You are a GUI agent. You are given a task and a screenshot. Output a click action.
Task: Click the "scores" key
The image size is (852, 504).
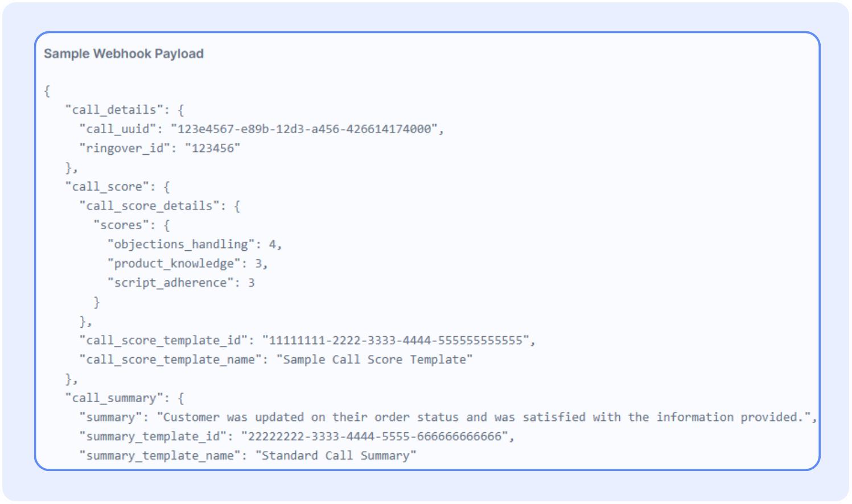121,225
